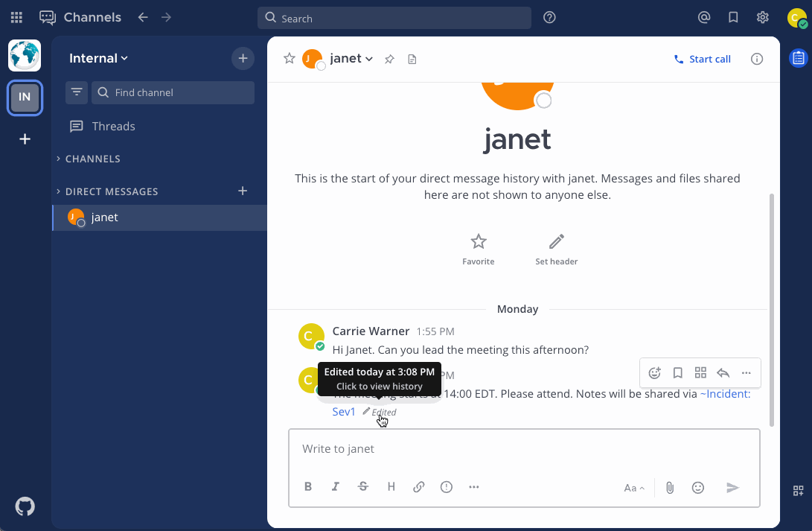The image size is (812, 531).
Task: Toggle favorite star next to janet header
Action: pyautogui.click(x=290, y=59)
